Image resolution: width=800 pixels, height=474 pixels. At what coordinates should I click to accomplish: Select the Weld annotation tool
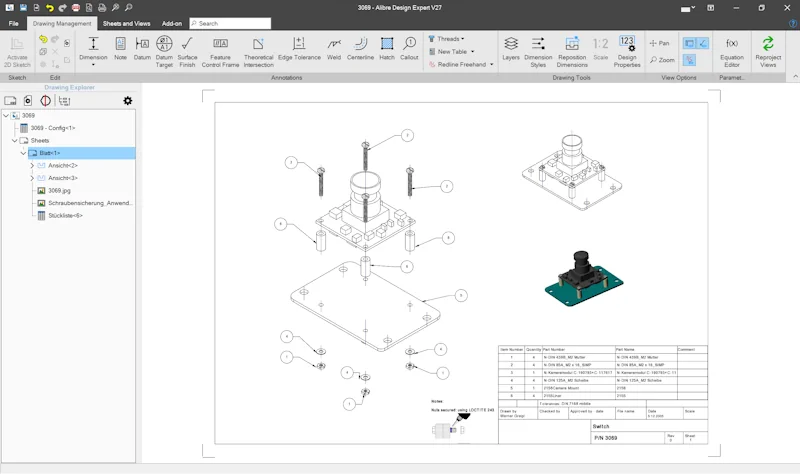tap(334, 48)
